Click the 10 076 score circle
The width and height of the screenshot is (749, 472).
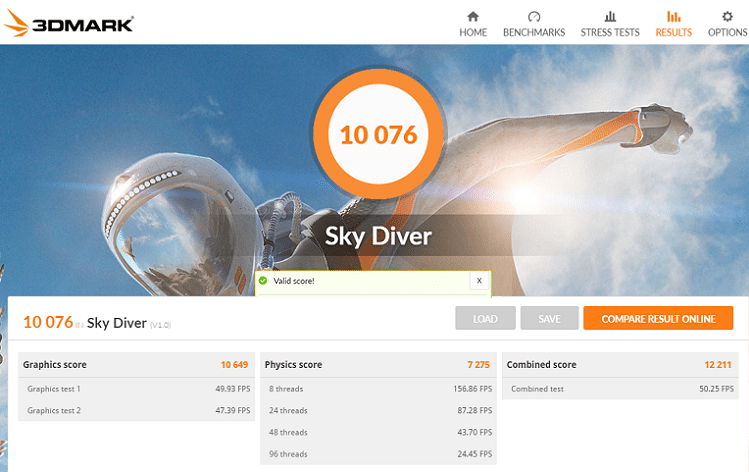(x=379, y=134)
